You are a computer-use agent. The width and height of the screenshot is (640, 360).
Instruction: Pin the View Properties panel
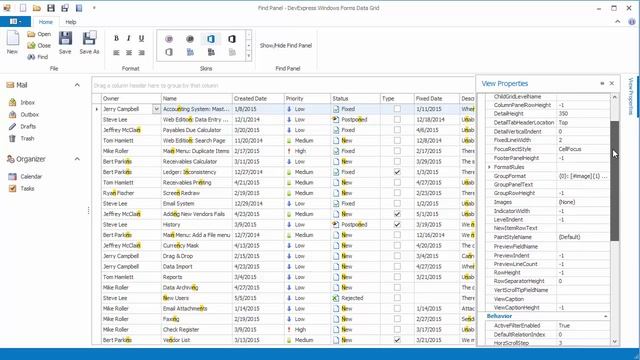point(602,83)
